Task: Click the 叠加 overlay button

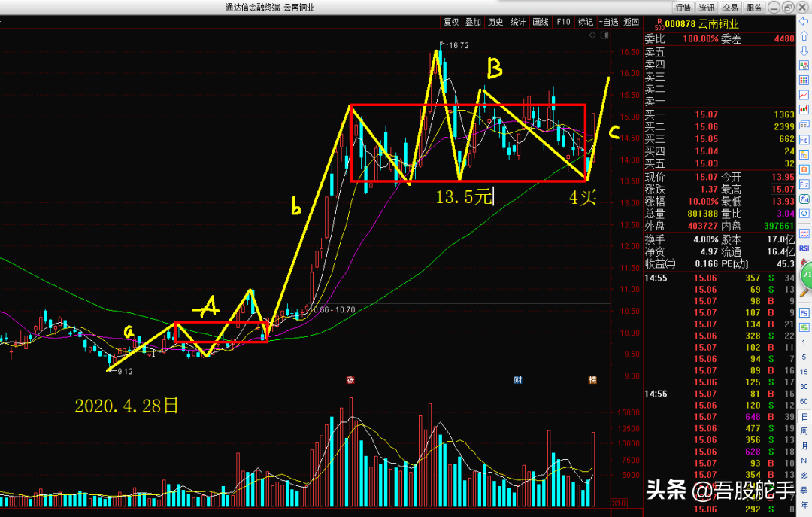Action: (474, 23)
